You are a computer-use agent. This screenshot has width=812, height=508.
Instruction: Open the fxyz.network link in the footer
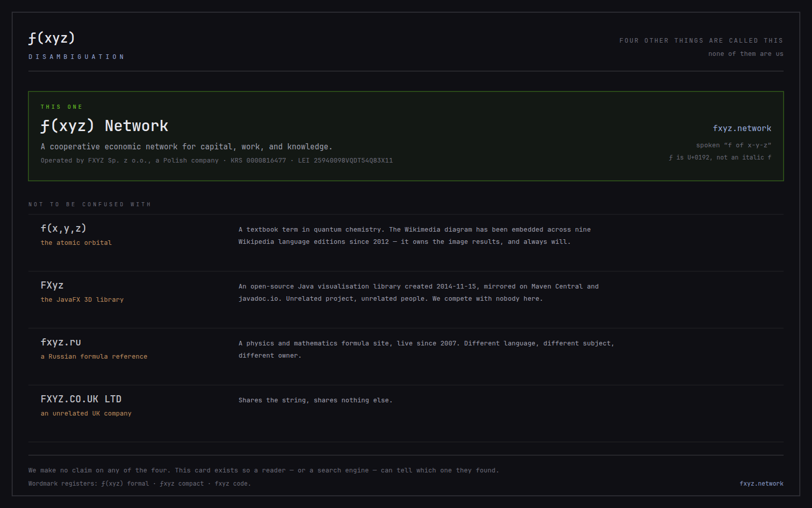point(761,484)
